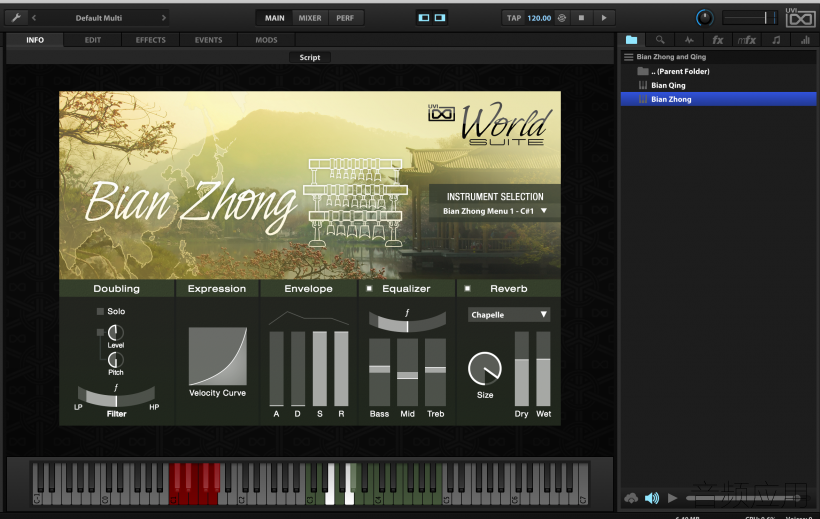Select the Bian Zhong preset
The width and height of the screenshot is (820, 519).
point(719,99)
